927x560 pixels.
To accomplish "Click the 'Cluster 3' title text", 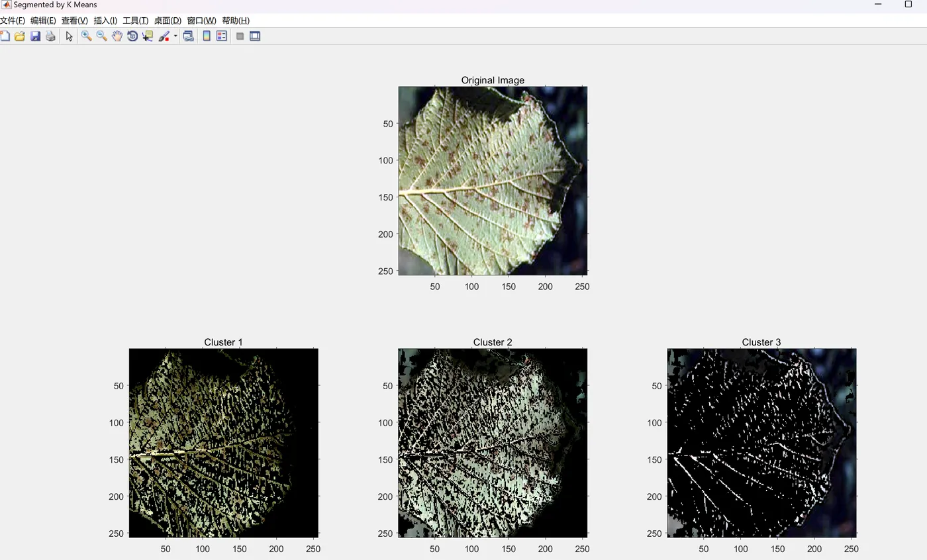I will [x=761, y=342].
